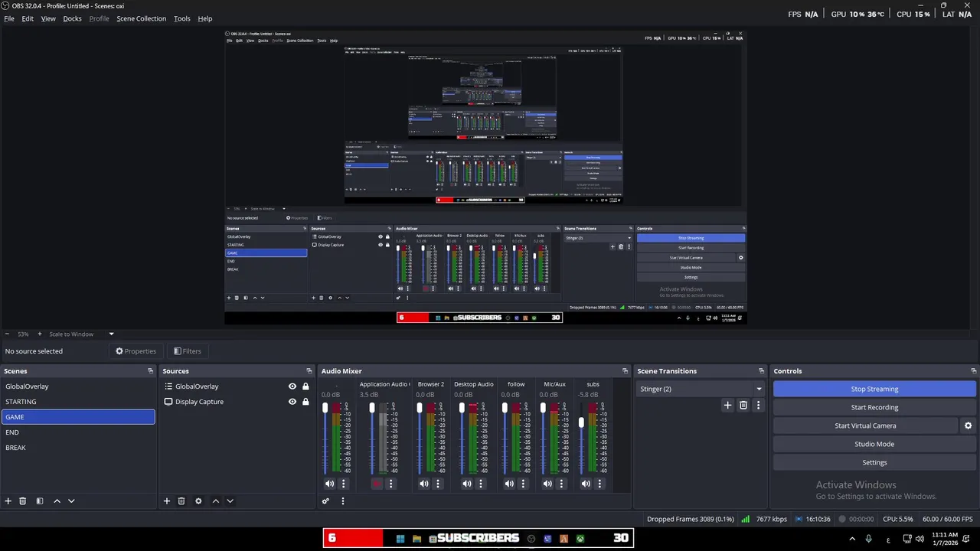Remove the configured scene transition
This screenshot has height=551, width=980.
coord(743,406)
